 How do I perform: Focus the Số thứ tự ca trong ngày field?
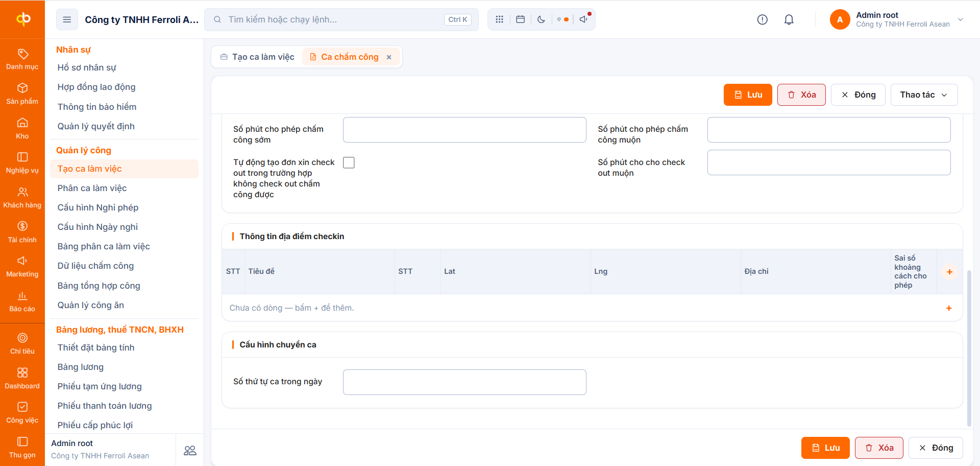point(464,382)
